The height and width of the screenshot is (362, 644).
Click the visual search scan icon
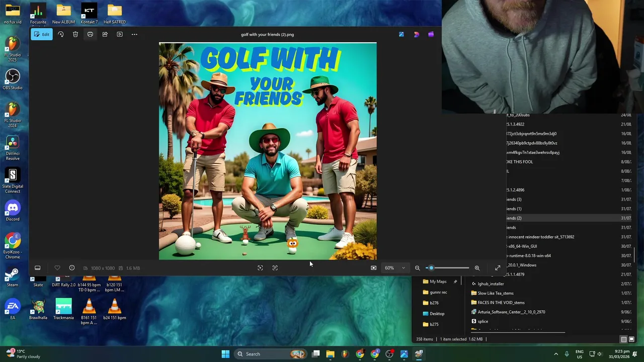tap(260, 268)
